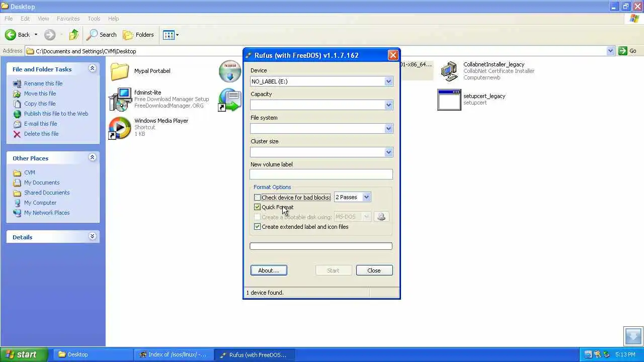Click the Shared Documents folder icon
The width and height of the screenshot is (644, 362).
17,193
